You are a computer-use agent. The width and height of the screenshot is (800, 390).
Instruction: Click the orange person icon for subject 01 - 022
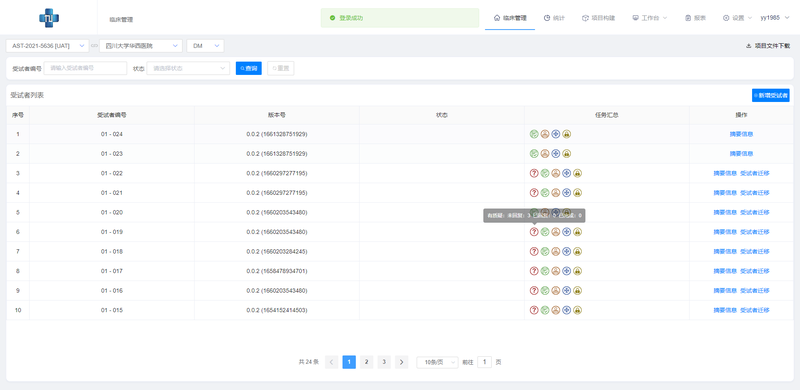(556, 173)
